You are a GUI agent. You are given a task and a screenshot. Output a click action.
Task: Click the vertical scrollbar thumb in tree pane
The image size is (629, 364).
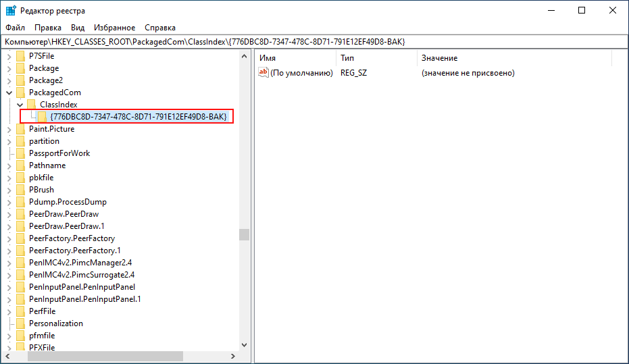(245, 234)
